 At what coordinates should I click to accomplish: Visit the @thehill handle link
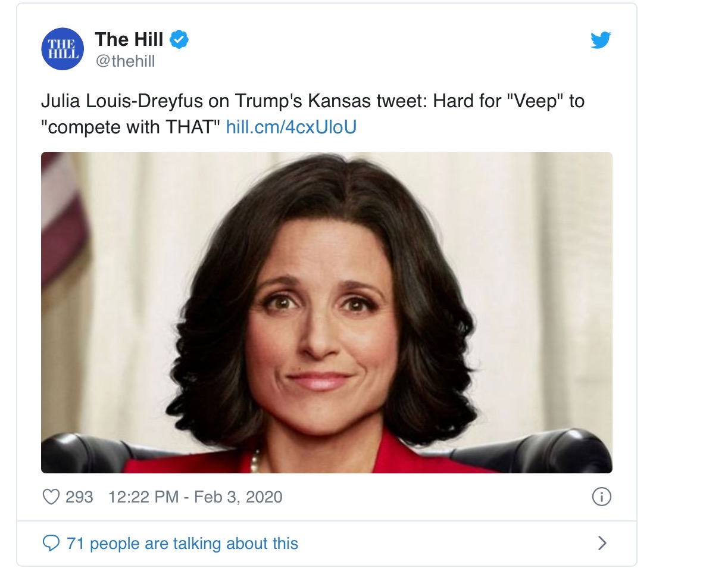coord(124,61)
